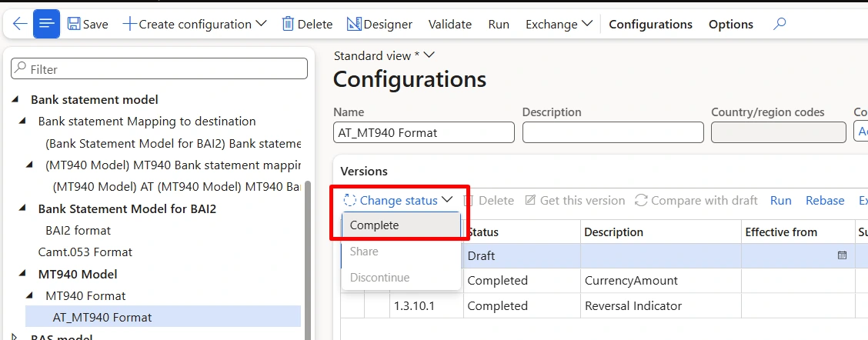The width and height of the screenshot is (868, 340).
Task: Click Rebase in Versions toolbar
Action: tap(825, 201)
